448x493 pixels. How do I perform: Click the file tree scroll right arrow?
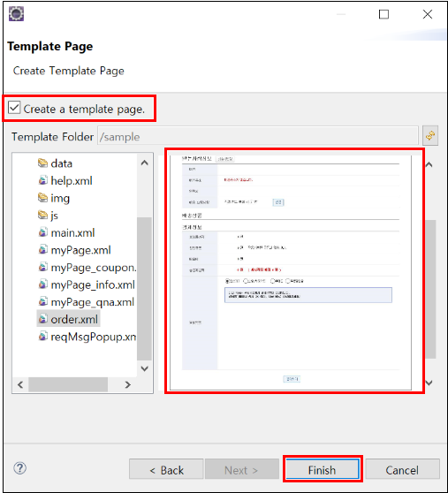click(127, 384)
